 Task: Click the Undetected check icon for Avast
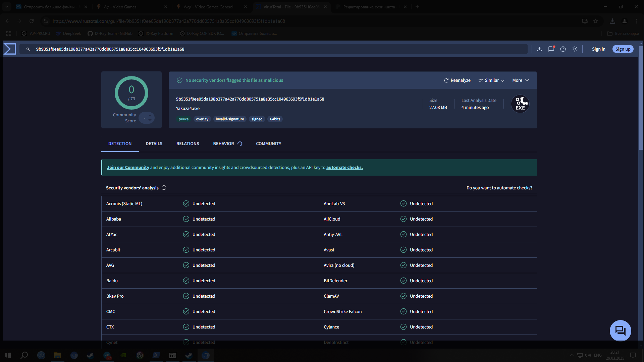404,250
